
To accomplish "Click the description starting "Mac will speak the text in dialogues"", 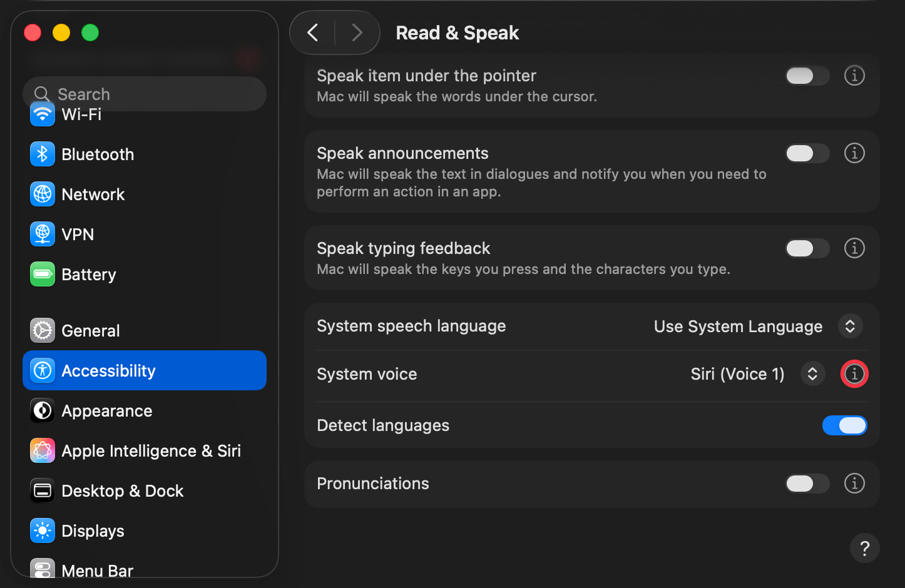I will [541, 183].
